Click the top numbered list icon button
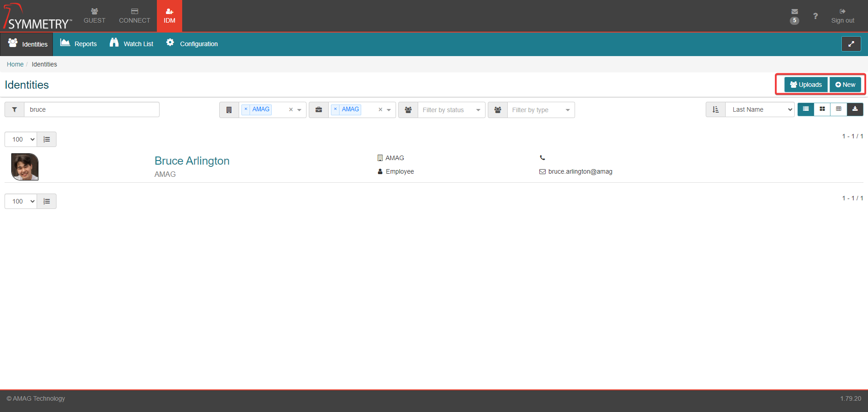 [x=47, y=139]
